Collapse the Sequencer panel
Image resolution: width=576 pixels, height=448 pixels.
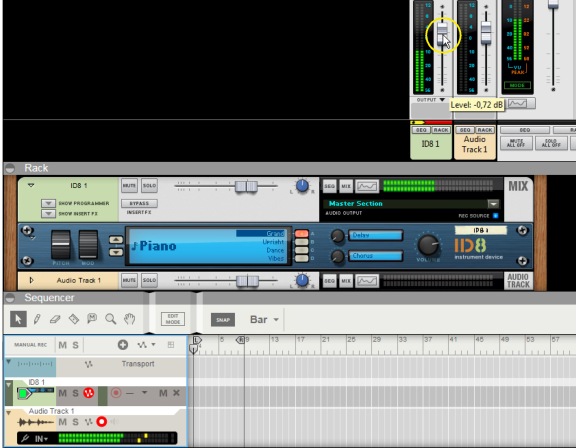pos(10,298)
